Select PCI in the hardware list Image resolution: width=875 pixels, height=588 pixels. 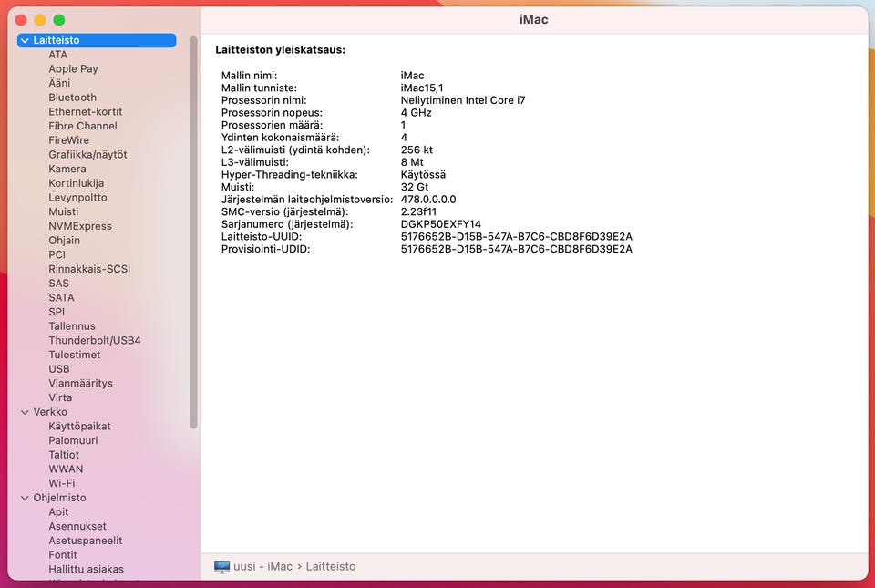[57, 255]
